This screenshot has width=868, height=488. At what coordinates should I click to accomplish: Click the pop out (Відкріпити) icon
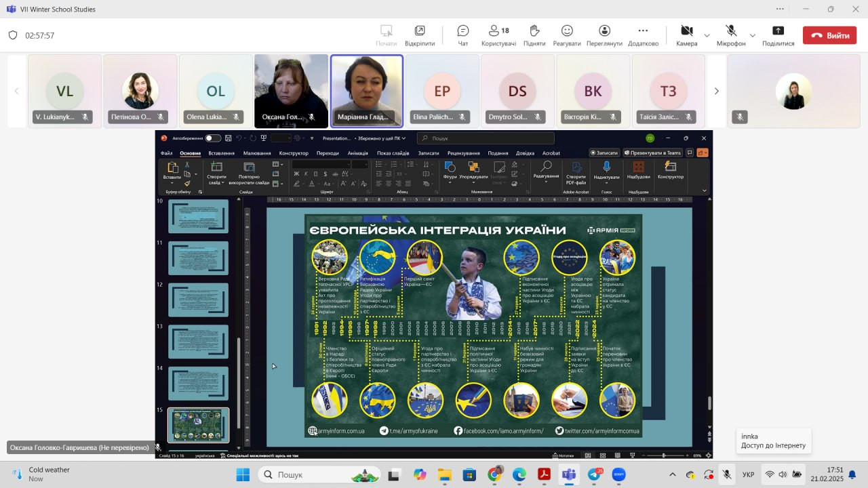click(x=420, y=35)
